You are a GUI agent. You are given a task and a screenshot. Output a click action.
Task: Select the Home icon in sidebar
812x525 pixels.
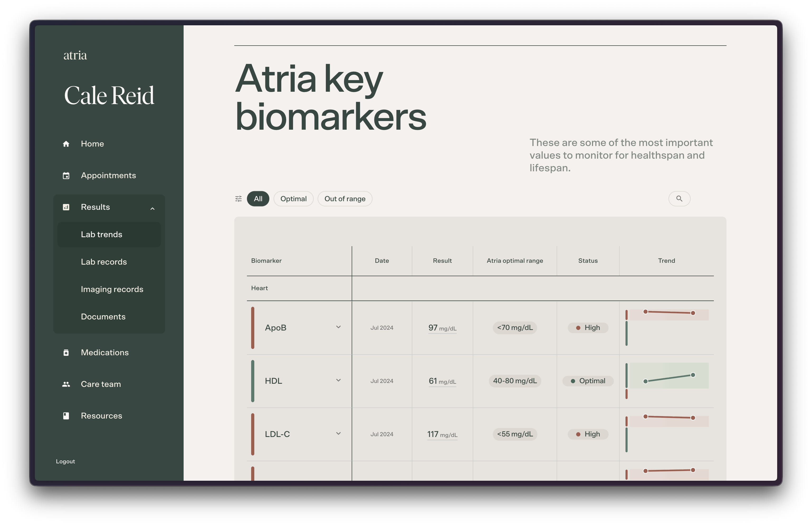(x=66, y=144)
